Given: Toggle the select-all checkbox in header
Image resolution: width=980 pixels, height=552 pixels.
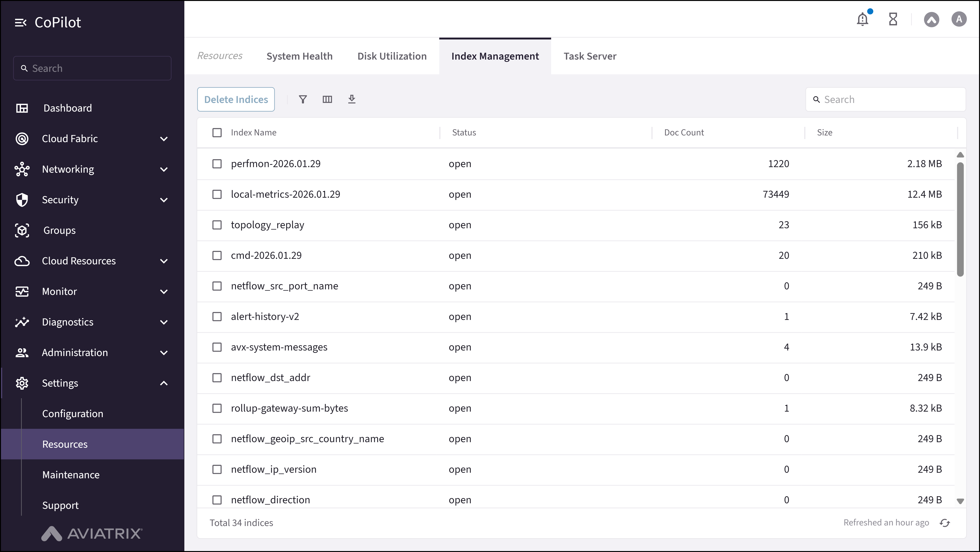Looking at the screenshot, I should (x=217, y=132).
